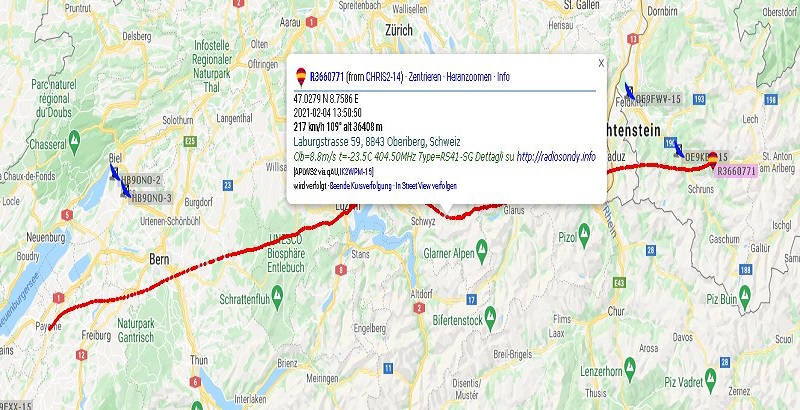Image resolution: width=800 pixels, height=410 pixels.
Task: Click the Heranzoomen link
Action: pos(469,77)
